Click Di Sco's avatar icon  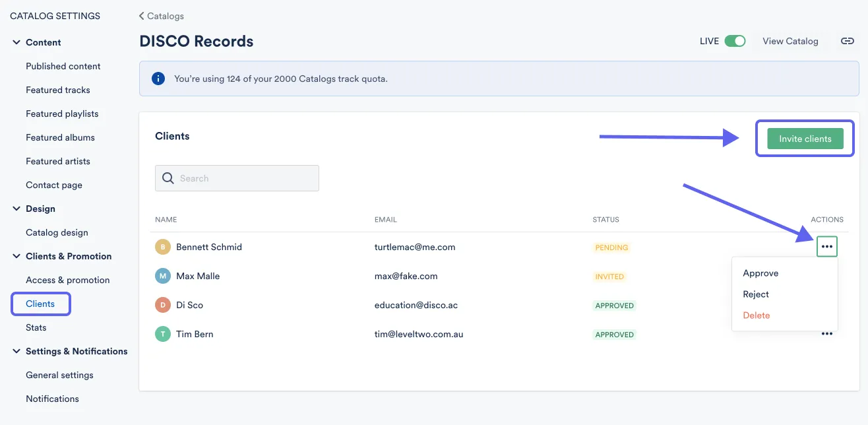click(x=163, y=305)
